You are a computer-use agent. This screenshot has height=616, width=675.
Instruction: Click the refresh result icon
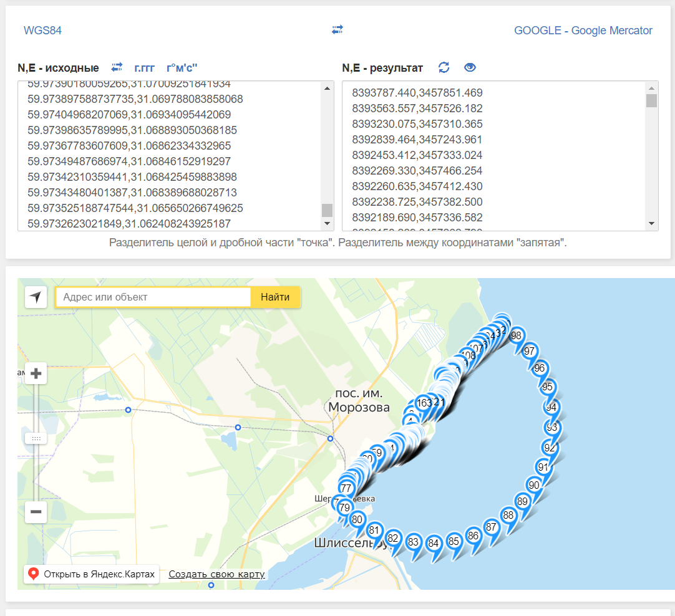444,67
